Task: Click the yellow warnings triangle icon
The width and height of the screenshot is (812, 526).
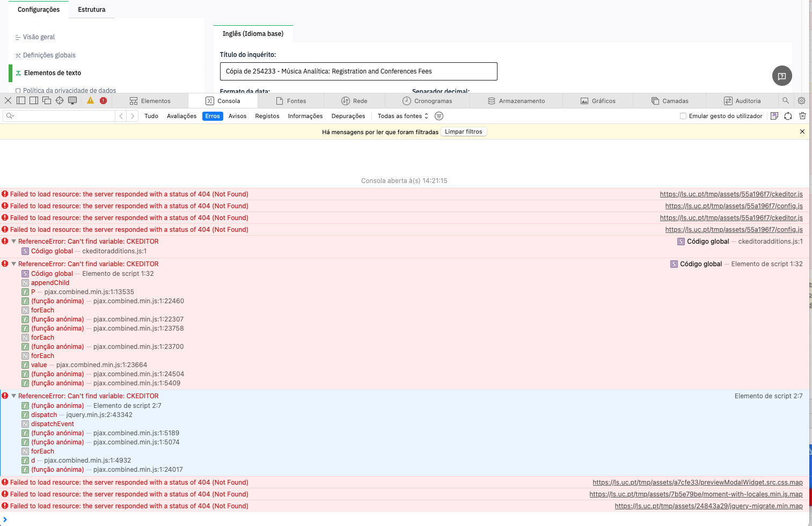Action: 90,100
